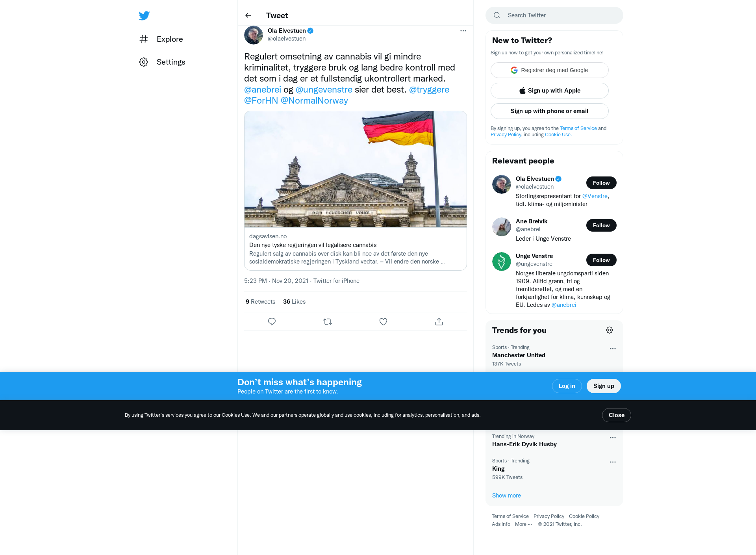The width and height of the screenshot is (756, 555).
Task: Go back using the arrow icon
Action: point(248,15)
